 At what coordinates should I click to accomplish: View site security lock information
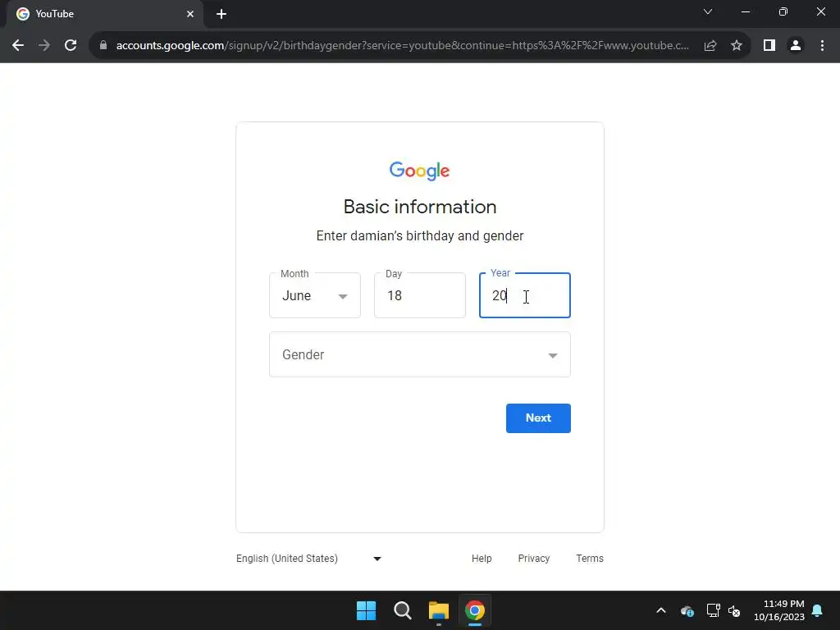coord(103,46)
